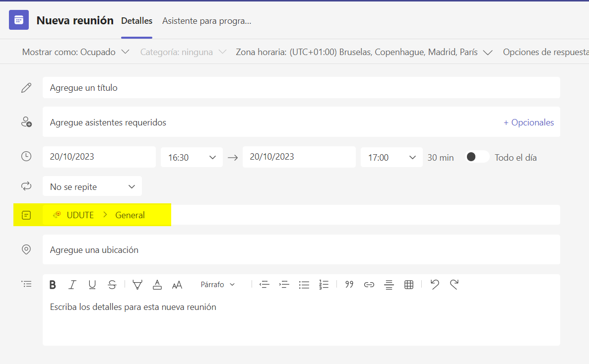Switch to Asistente para programación tab
The image size is (589, 364).
pyautogui.click(x=206, y=21)
